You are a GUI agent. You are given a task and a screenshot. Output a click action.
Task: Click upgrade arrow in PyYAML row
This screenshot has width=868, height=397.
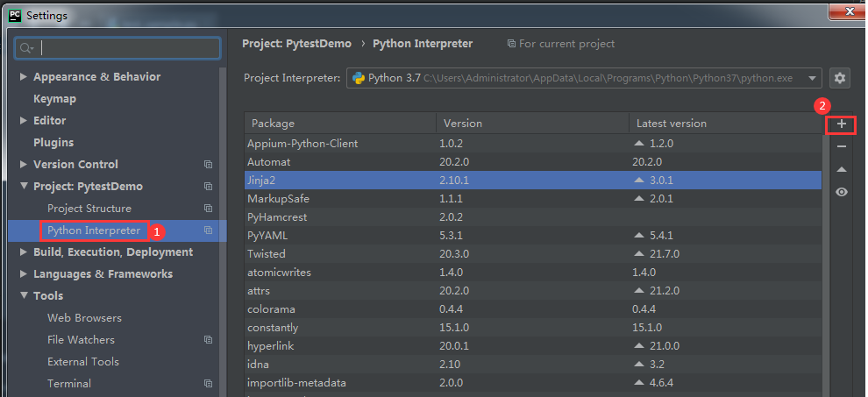639,236
